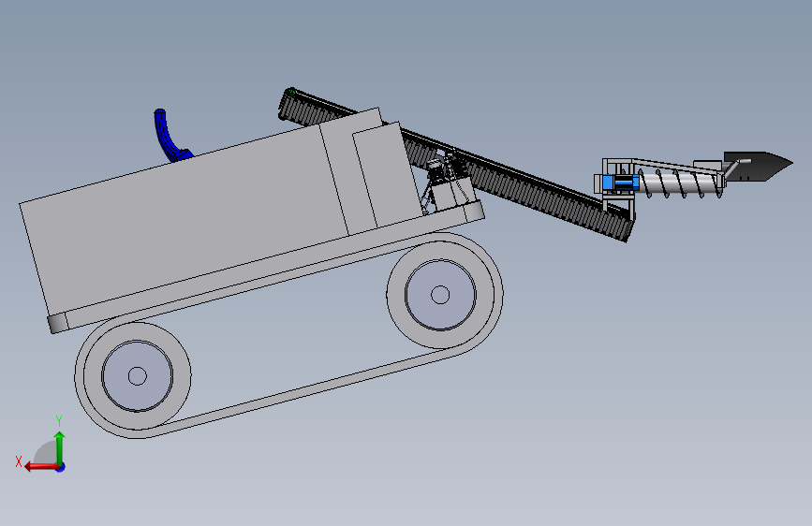Viewport: 812px width, 526px height.
Task: Select the blue motor next to the auger
Action: click(x=620, y=183)
